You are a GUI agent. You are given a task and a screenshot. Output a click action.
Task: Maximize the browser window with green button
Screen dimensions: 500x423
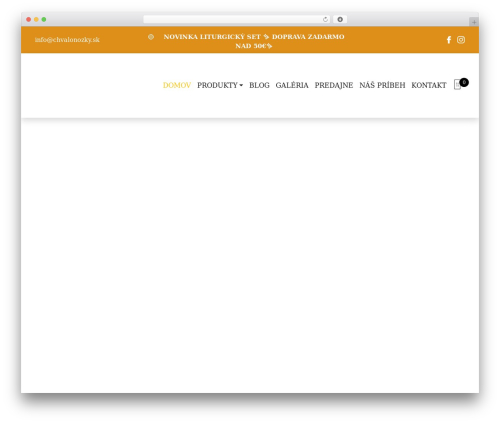[44, 19]
